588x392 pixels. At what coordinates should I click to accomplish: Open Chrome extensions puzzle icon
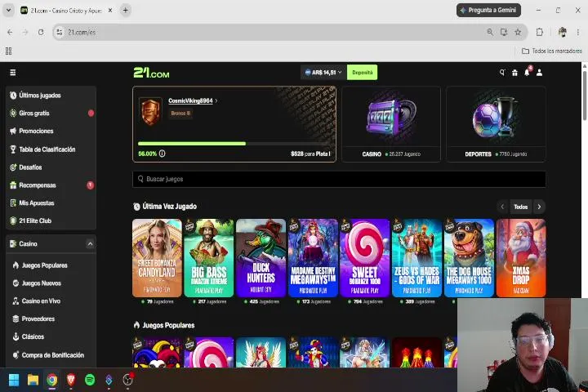tap(540, 33)
